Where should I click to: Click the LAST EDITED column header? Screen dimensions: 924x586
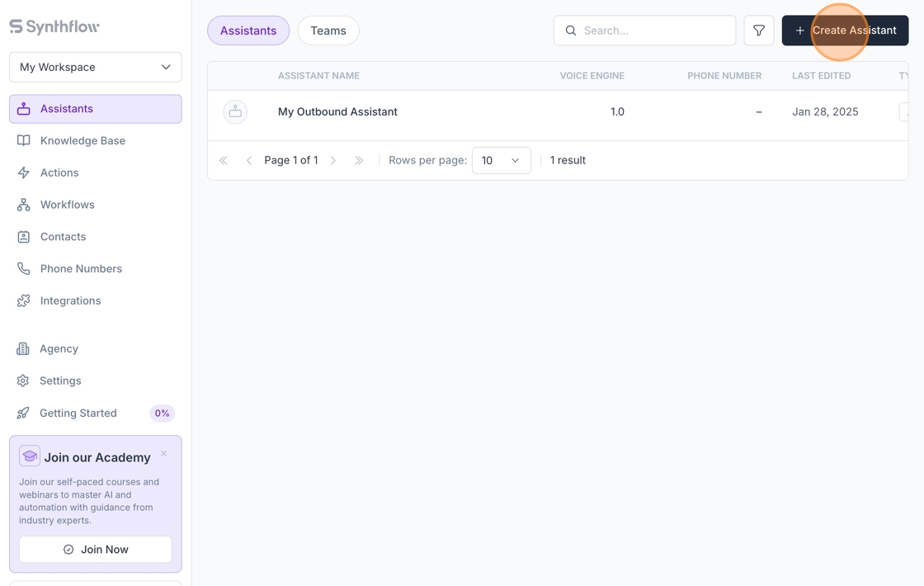822,76
